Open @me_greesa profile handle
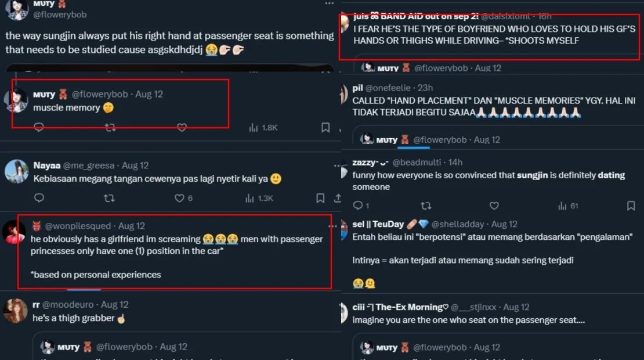 [x=89, y=165]
